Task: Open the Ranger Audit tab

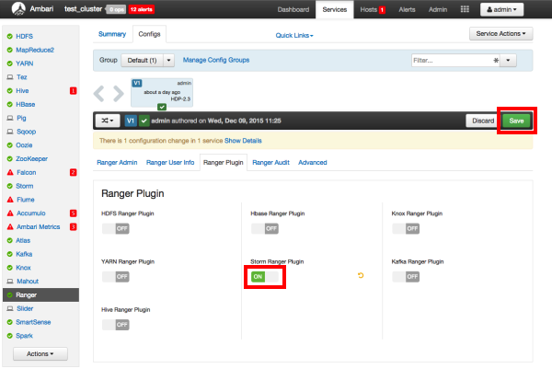Action: point(270,162)
